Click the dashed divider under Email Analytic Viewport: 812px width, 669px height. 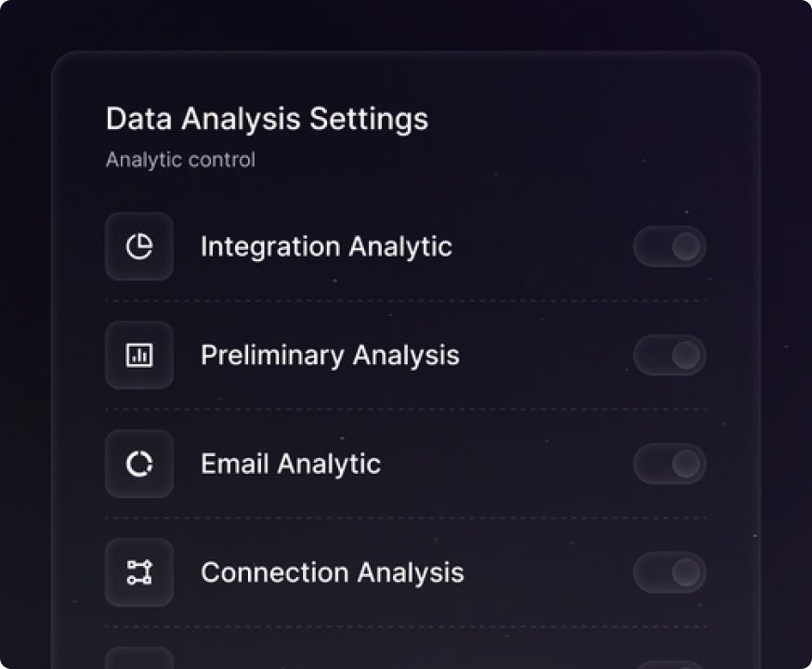405,518
